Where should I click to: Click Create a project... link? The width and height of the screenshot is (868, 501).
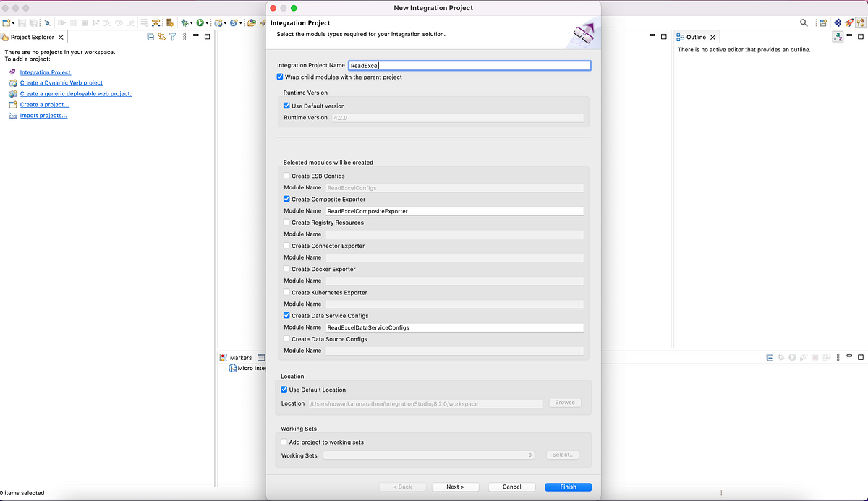(x=45, y=104)
